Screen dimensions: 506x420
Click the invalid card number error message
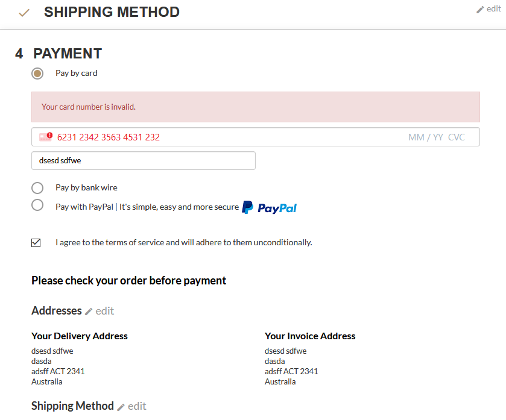click(x=89, y=107)
